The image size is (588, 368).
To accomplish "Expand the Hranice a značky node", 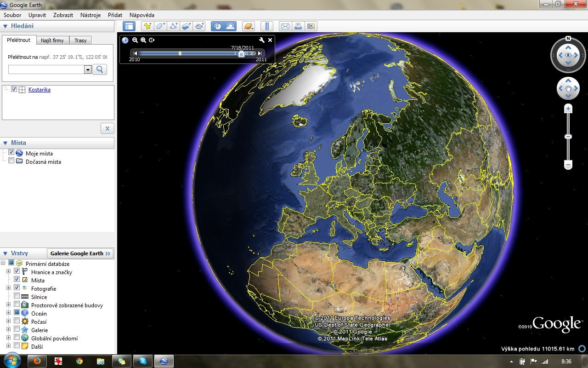I will (8, 272).
